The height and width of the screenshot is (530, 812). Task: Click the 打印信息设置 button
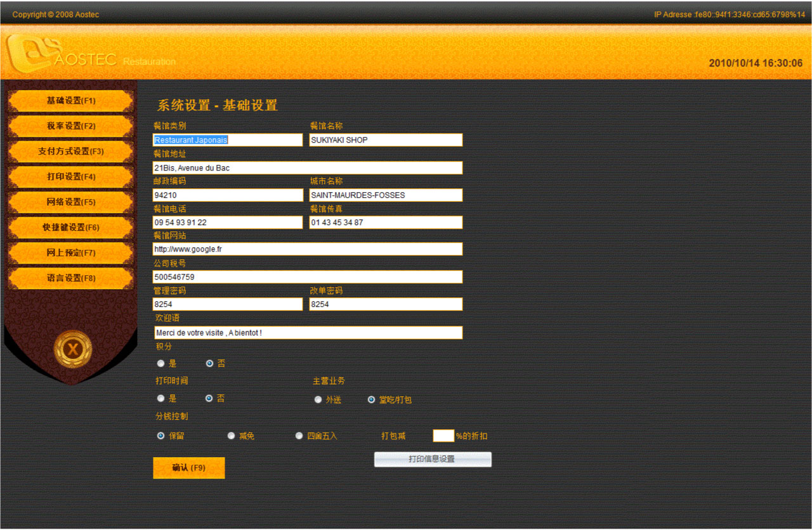point(433,460)
